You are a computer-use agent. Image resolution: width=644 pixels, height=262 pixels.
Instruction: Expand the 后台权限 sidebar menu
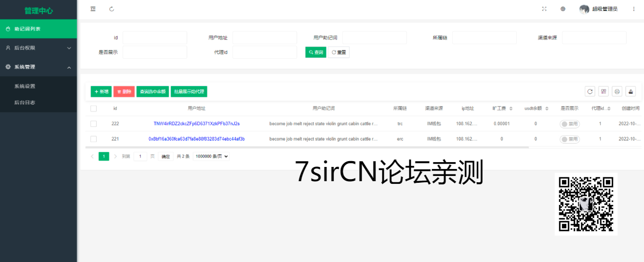(x=38, y=48)
